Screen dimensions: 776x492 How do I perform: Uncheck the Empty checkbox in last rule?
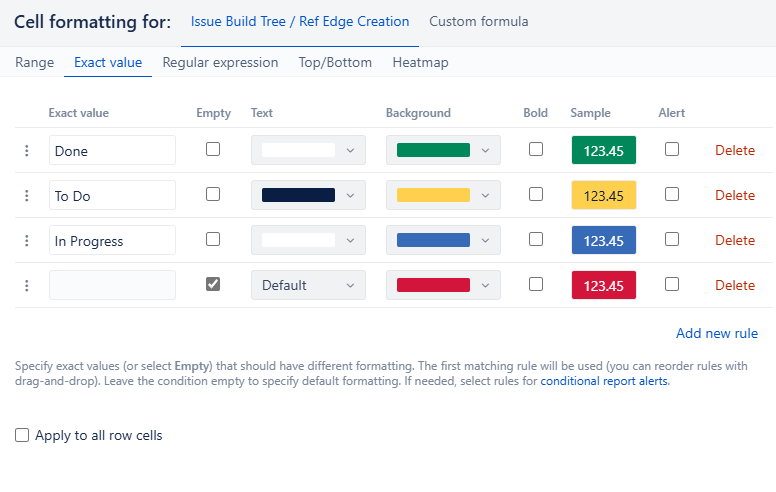[x=213, y=284]
